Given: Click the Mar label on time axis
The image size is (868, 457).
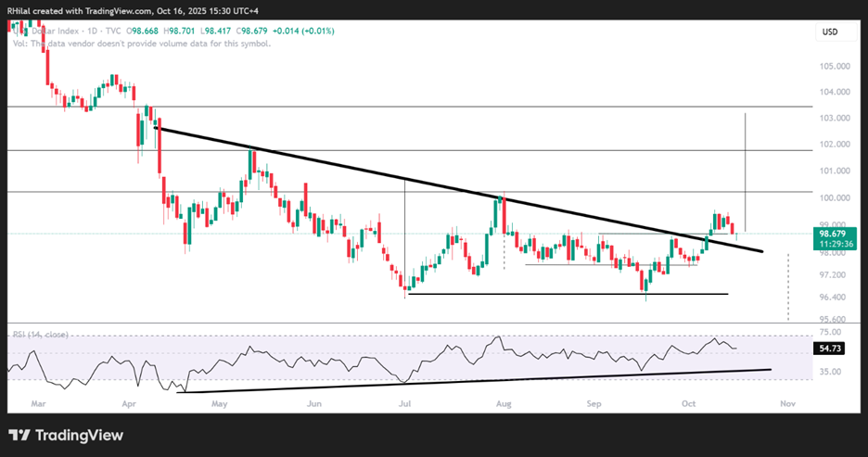Looking at the screenshot, I should [38, 404].
